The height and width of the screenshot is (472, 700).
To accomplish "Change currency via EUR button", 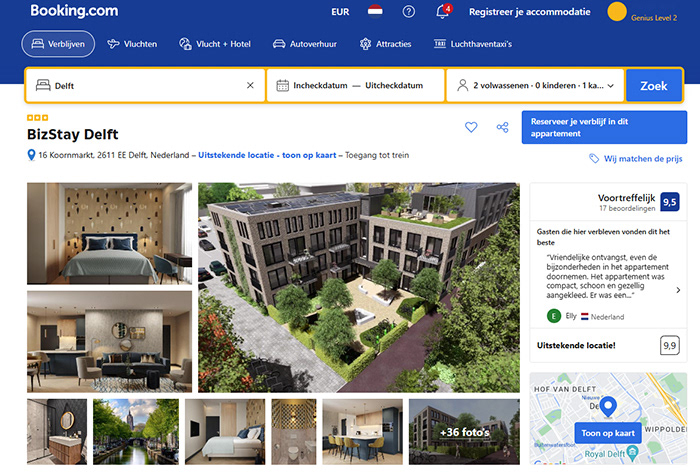I will (x=340, y=12).
